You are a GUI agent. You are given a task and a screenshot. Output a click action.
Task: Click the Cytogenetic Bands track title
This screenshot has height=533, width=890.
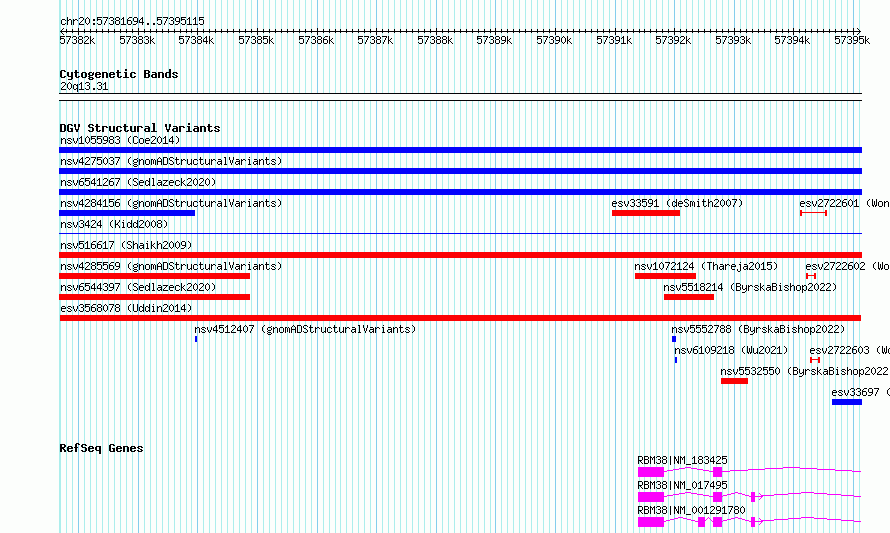[x=119, y=74]
